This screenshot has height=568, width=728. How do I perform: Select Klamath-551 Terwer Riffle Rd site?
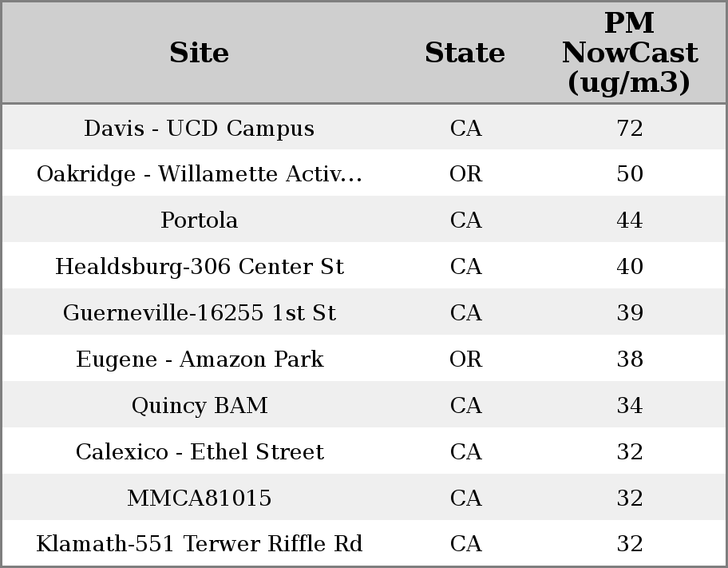[200, 544]
